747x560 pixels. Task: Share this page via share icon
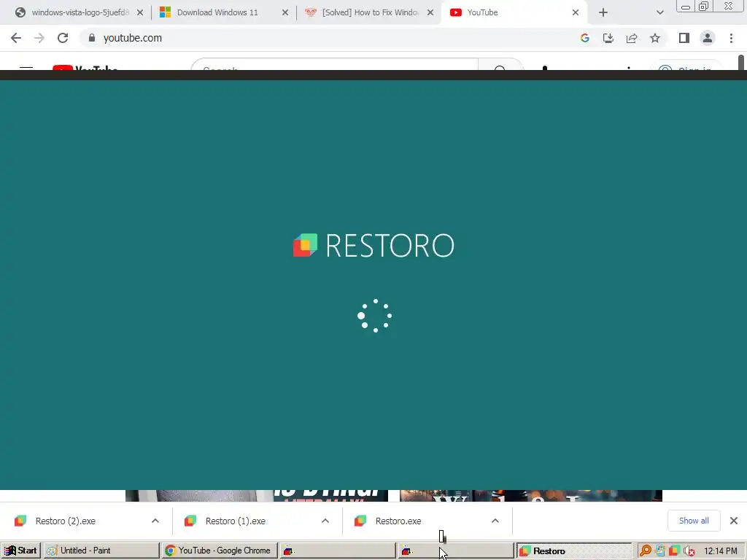(x=632, y=38)
